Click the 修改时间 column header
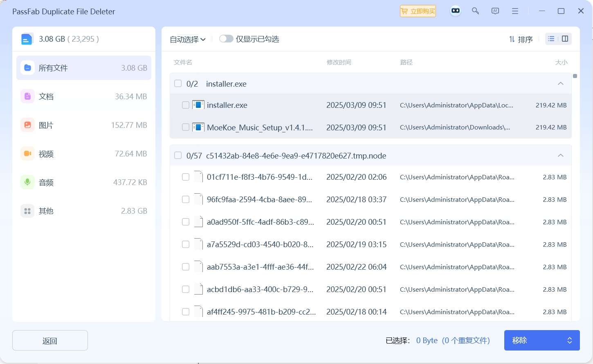The image size is (593, 364). (x=339, y=63)
